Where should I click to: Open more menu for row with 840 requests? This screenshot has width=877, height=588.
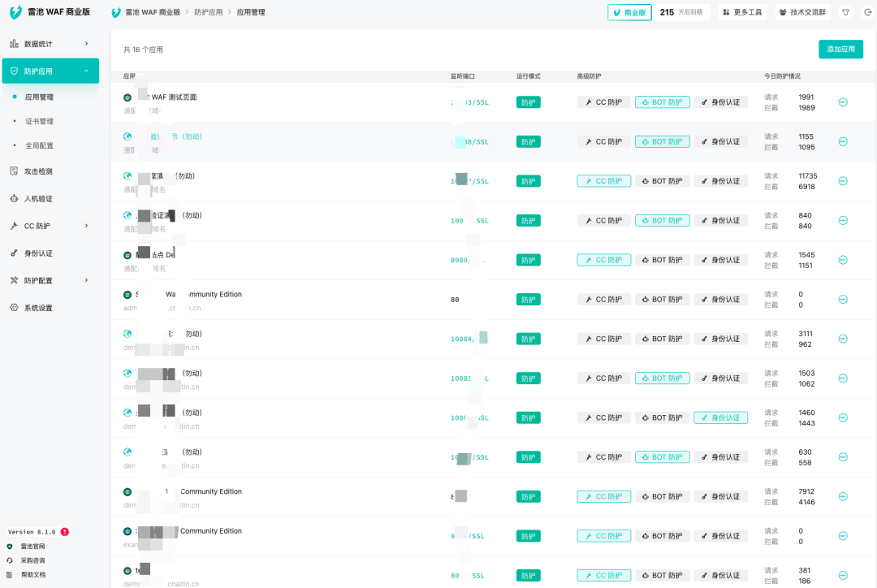843,220
